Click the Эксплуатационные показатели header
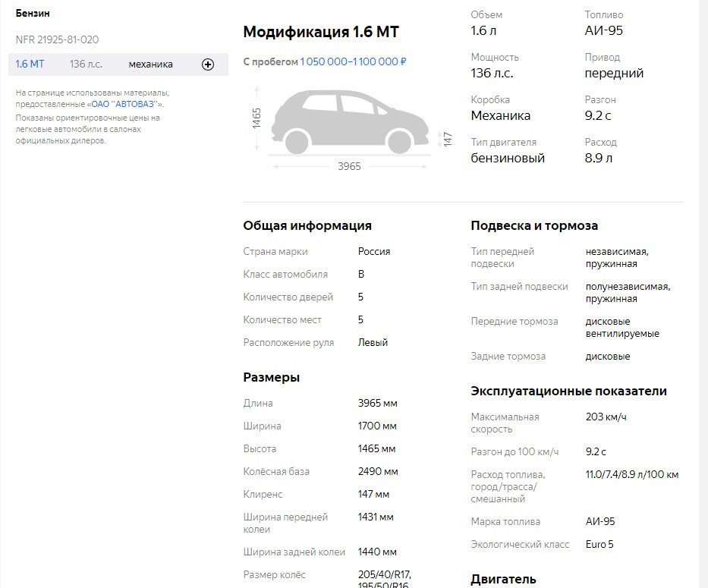This screenshot has height=588, width=708. 568,391
